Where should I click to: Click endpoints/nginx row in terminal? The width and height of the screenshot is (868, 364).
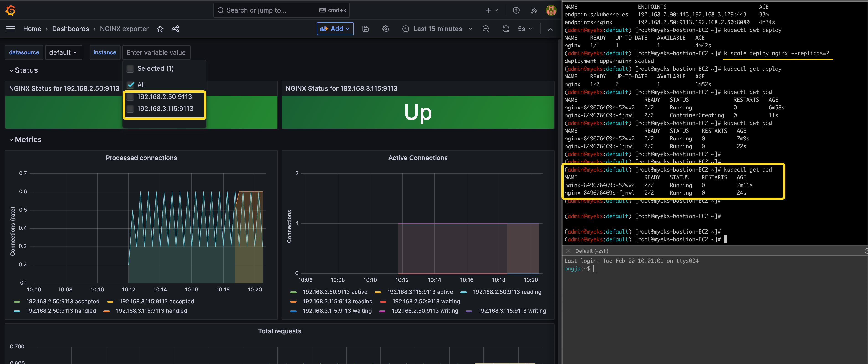click(670, 22)
